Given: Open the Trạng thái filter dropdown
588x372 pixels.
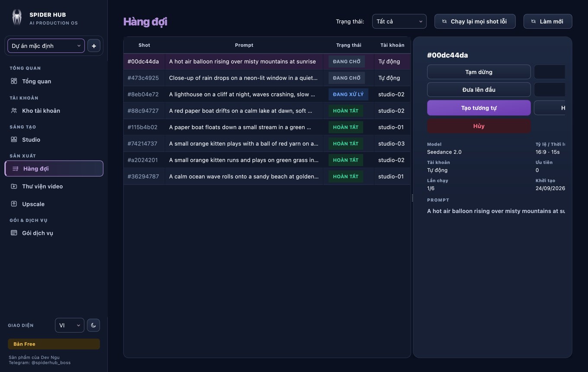Looking at the screenshot, I should (399, 21).
